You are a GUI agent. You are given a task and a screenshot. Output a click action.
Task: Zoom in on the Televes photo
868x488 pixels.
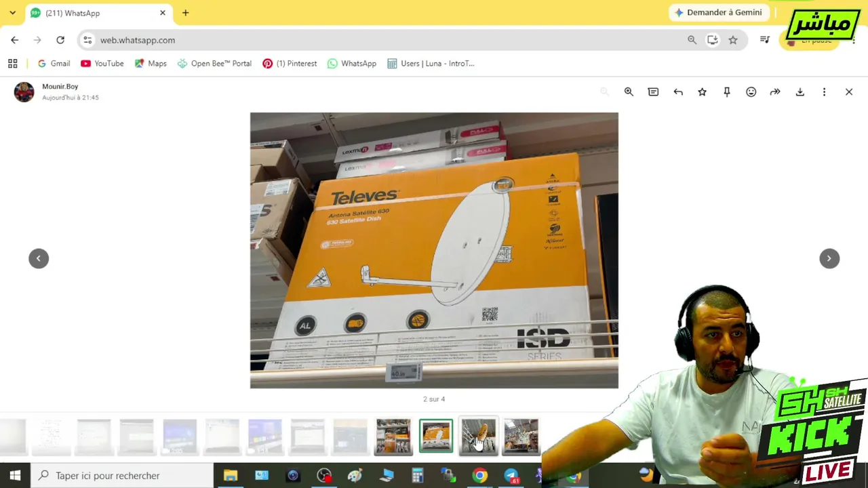coord(629,92)
